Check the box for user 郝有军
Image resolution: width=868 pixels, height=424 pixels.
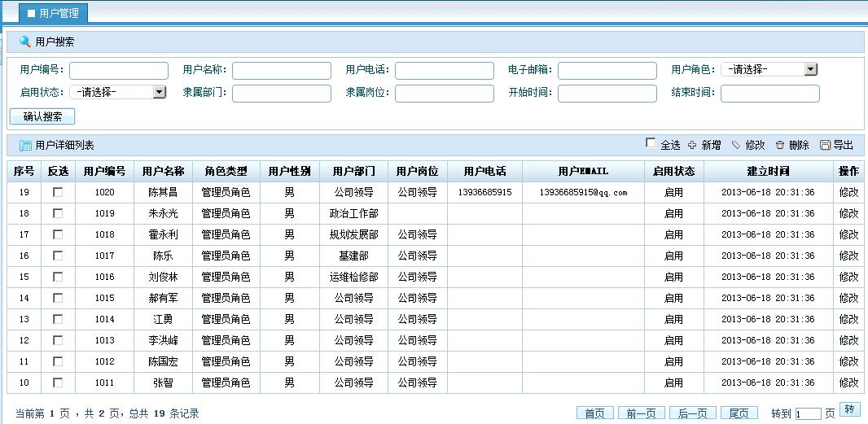coord(58,298)
